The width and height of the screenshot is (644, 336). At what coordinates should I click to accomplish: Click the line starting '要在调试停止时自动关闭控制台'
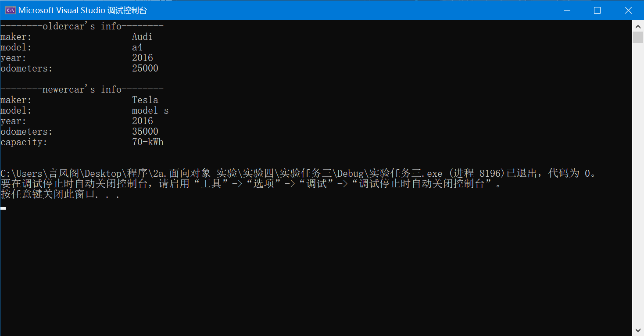[x=251, y=184]
